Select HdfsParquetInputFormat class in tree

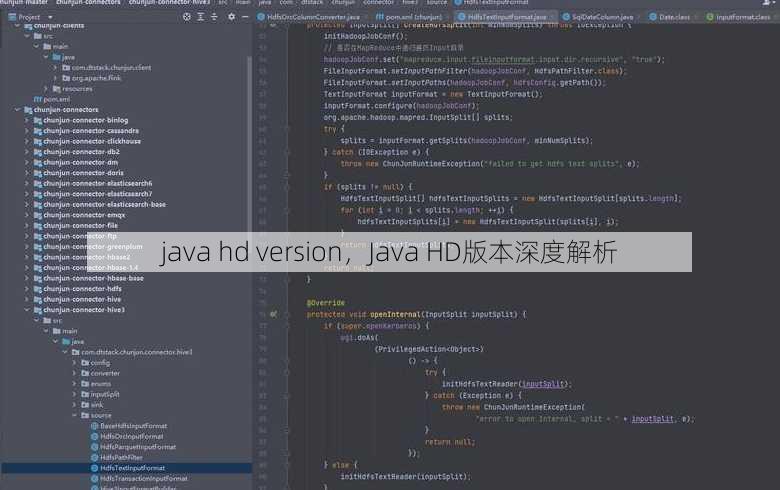tap(138, 447)
